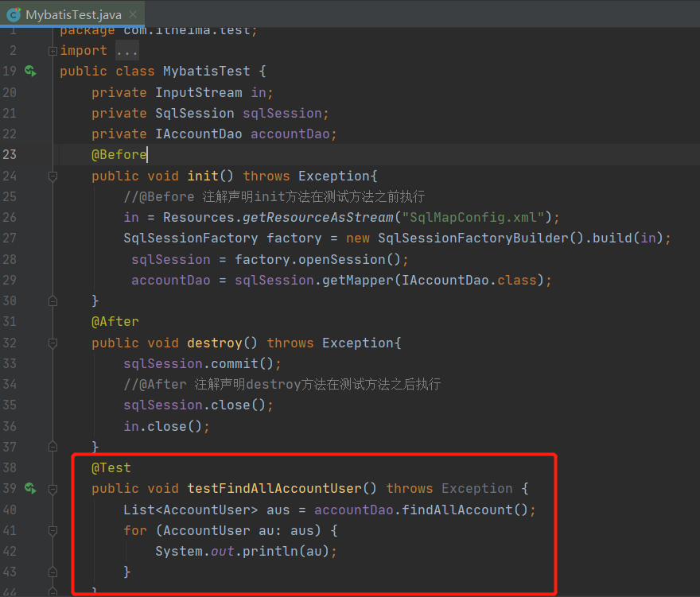This screenshot has width=700, height=597.
Task: Click sqlSession.close() on line 35
Action: click(194, 405)
